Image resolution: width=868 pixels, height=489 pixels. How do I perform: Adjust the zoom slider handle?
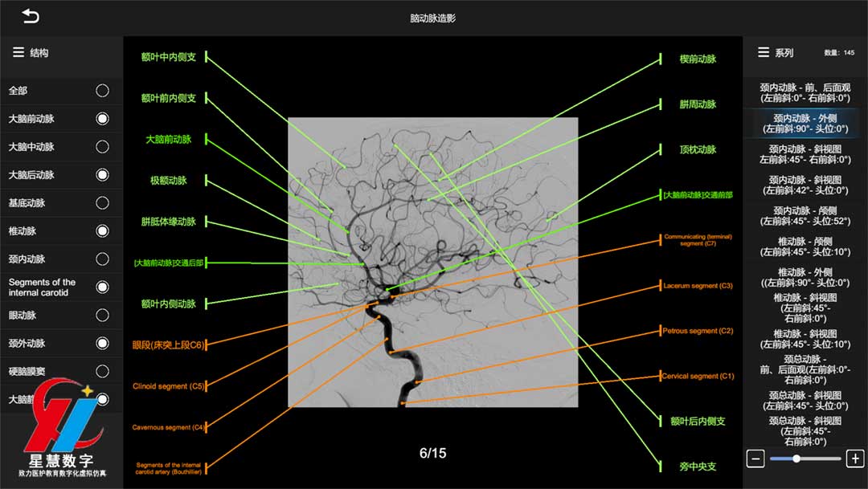tap(796, 458)
